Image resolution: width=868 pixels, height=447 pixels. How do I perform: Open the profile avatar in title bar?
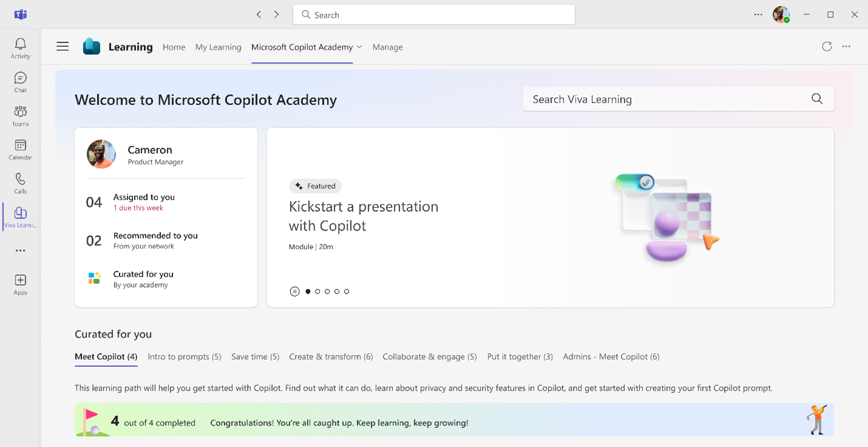pyautogui.click(x=781, y=15)
